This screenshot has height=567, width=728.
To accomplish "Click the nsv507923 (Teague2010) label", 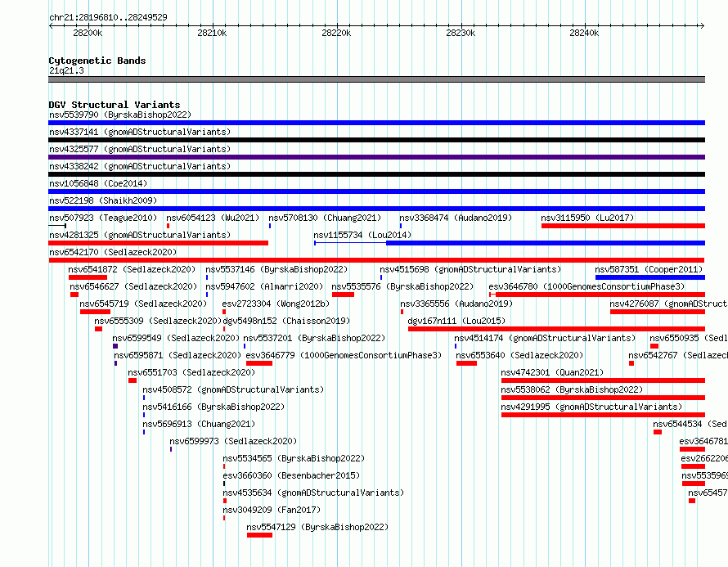I will pos(103,218).
